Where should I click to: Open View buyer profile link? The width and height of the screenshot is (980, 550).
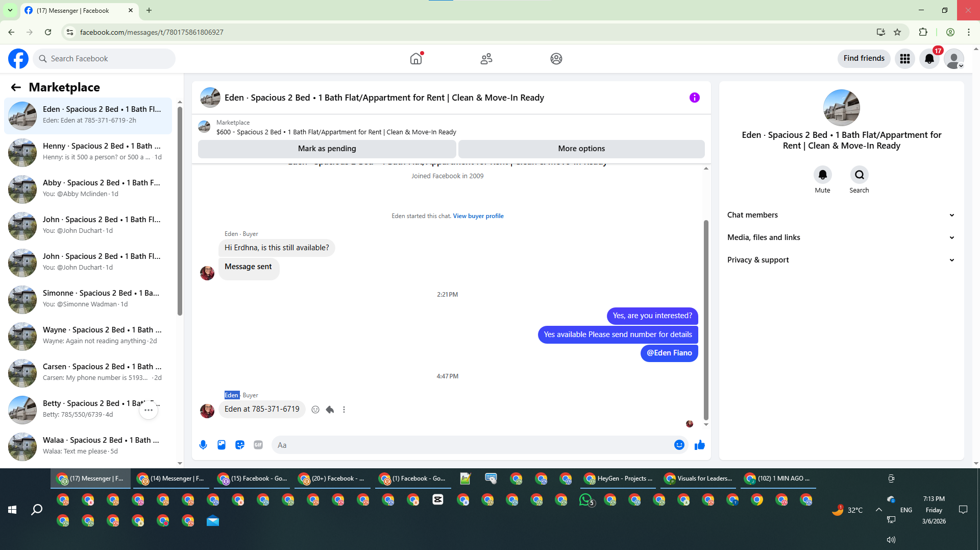(x=478, y=216)
